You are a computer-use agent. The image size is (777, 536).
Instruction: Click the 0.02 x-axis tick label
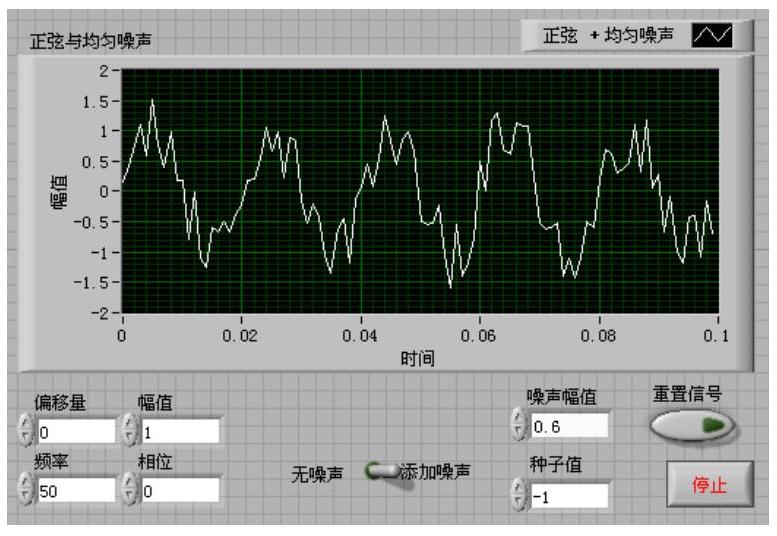tap(240, 336)
